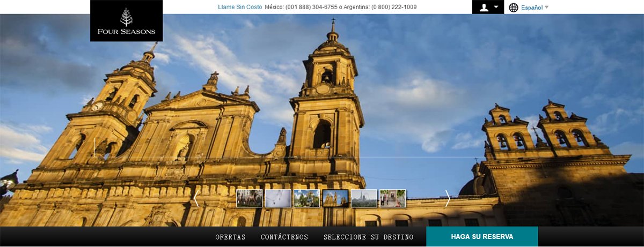This screenshot has height=247, width=644.
Task: Open the Contáctenos menu item
Action: (284, 237)
